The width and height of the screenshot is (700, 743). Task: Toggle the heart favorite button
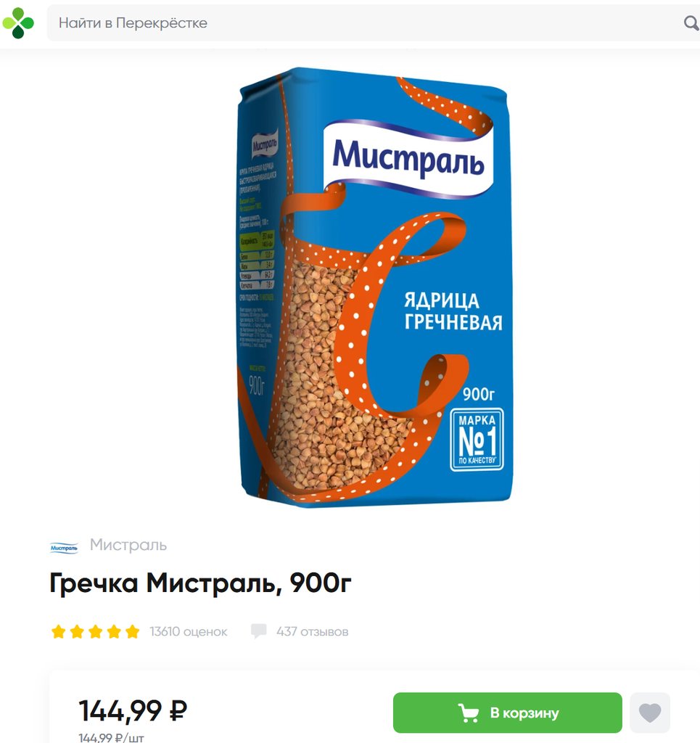pyautogui.click(x=650, y=713)
